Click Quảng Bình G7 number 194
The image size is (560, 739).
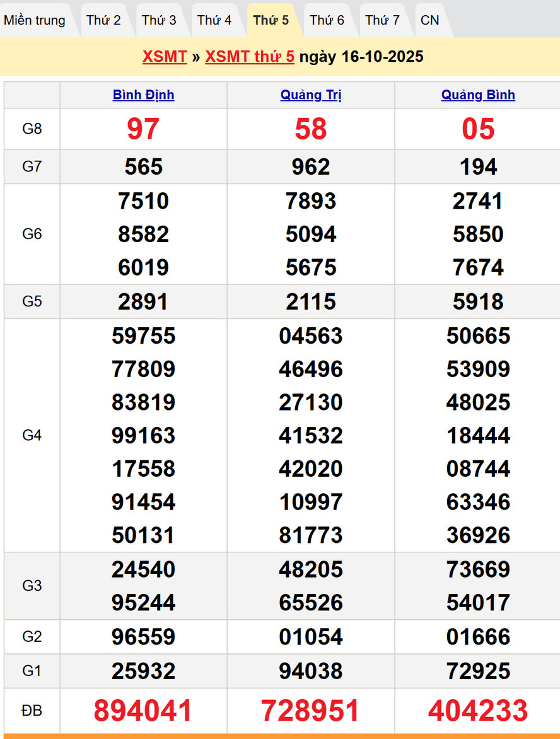pos(478,167)
